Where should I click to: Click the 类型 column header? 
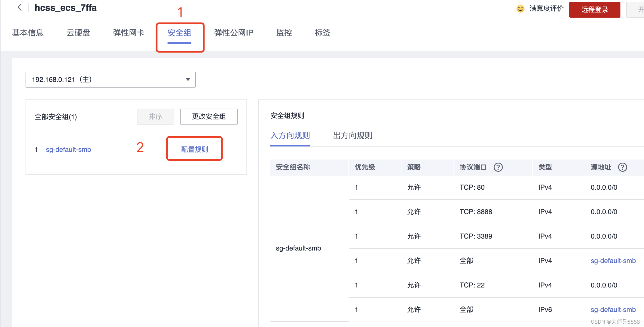(x=545, y=167)
